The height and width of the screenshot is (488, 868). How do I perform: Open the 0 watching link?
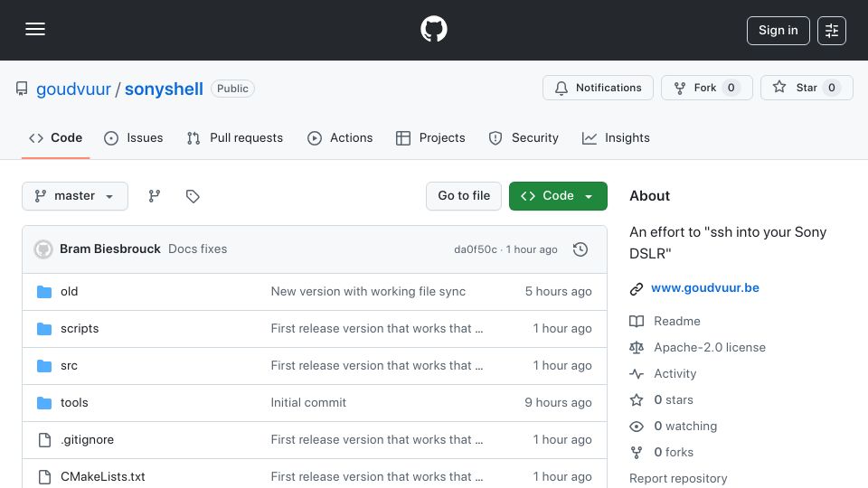click(685, 426)
